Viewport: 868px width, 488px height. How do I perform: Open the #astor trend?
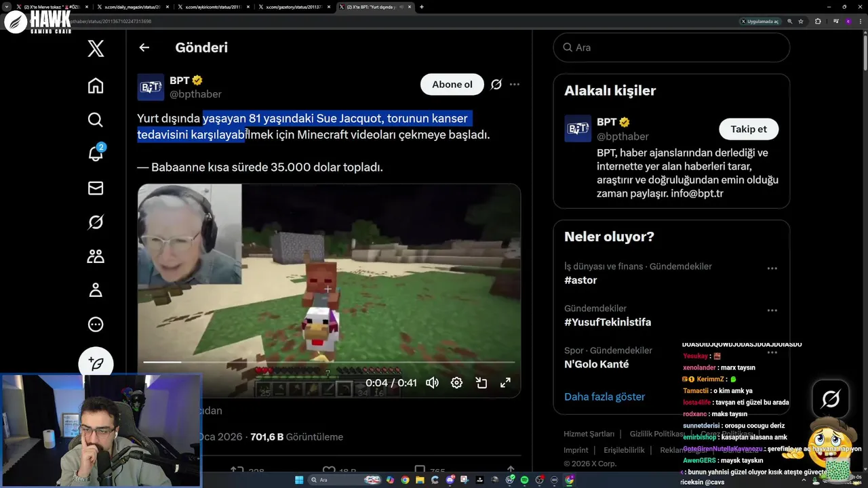[580, 280]
